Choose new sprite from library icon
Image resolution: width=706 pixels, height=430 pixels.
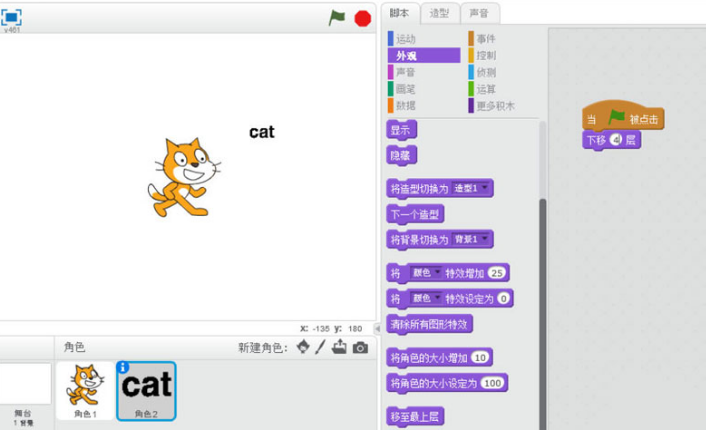click(303, 347)
